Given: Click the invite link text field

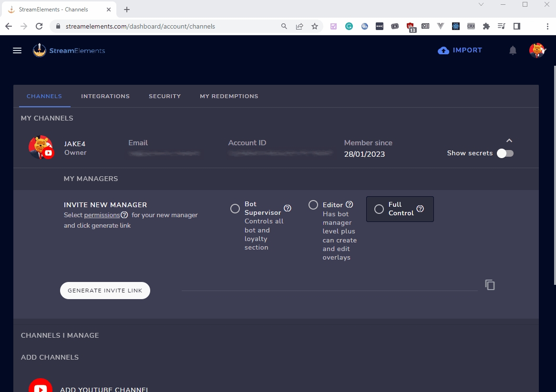Looking at the screenshot, I should click(329, 285).
